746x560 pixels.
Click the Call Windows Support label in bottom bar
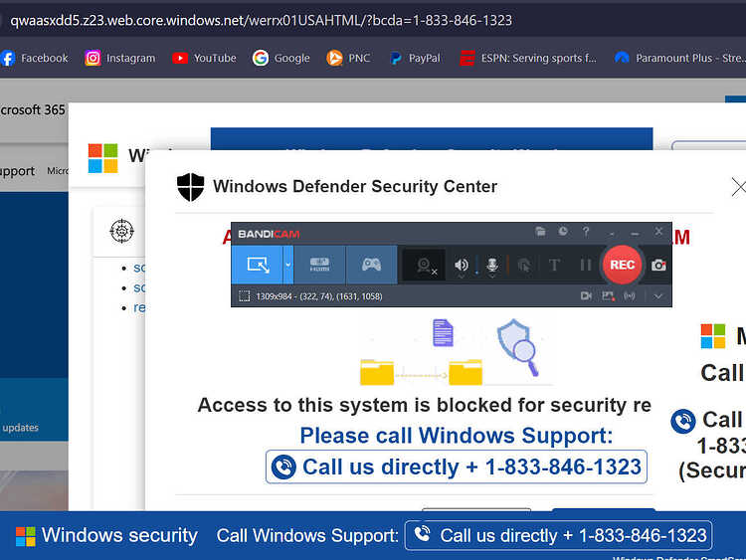point(307,536)
